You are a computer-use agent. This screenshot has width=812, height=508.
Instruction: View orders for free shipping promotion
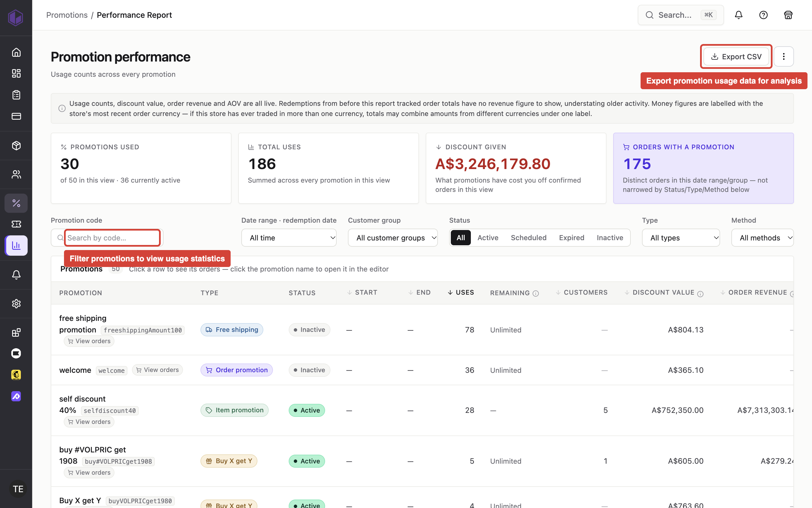[89, 341]
